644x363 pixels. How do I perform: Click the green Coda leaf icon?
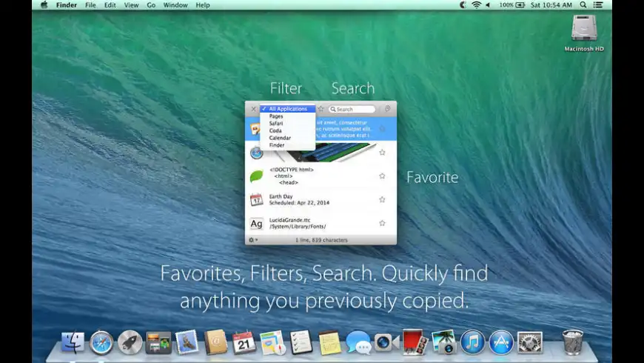[256, 176]
